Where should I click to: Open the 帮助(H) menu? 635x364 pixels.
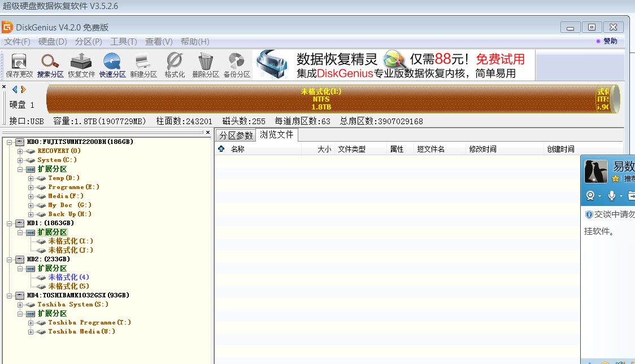pyautogui.click(x=195, y=42)
